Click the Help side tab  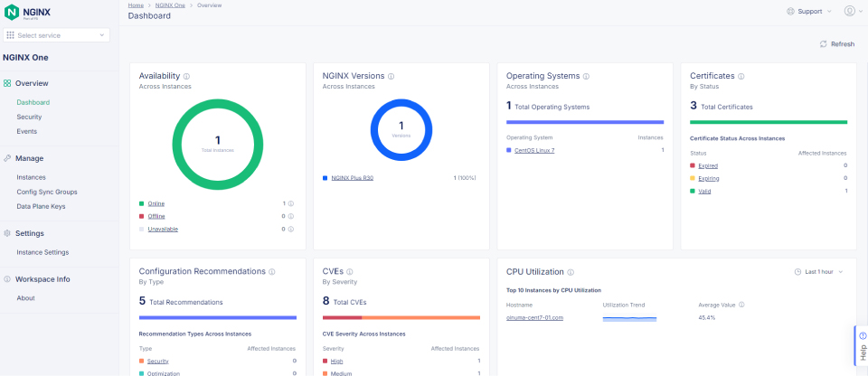tap(863, 346)
